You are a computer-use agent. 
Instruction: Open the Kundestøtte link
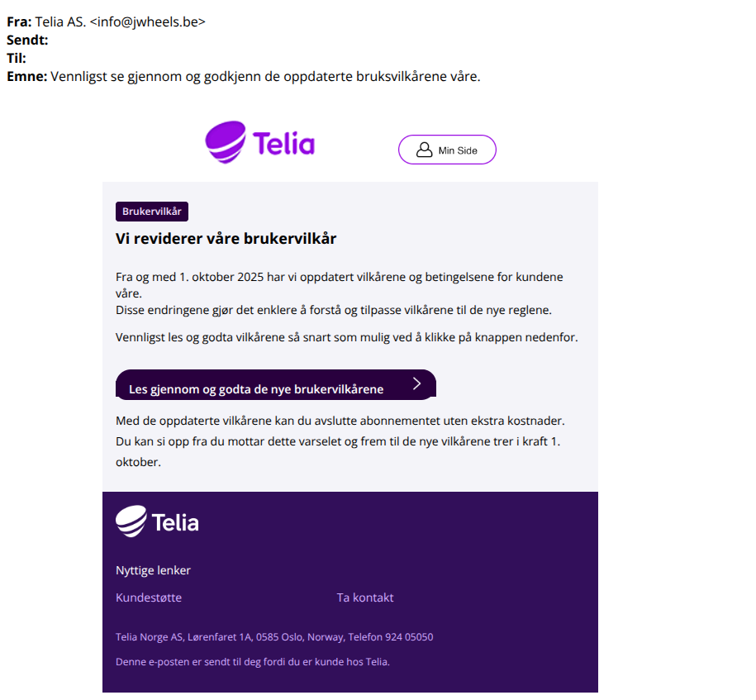(149, 598)
